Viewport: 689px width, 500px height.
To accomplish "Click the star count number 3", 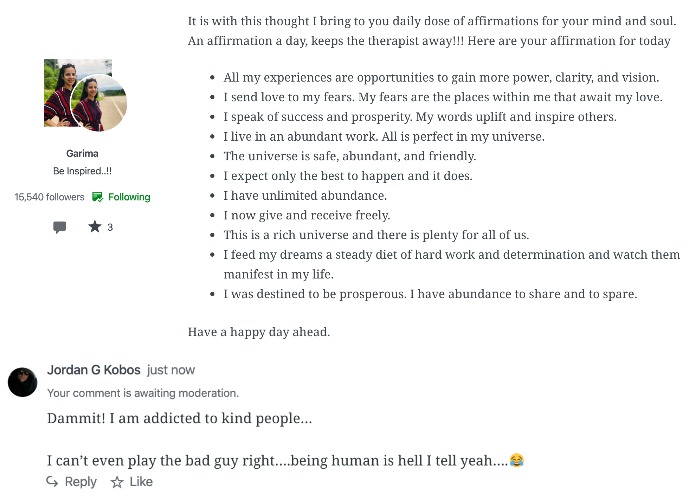I will click(110, 227).
